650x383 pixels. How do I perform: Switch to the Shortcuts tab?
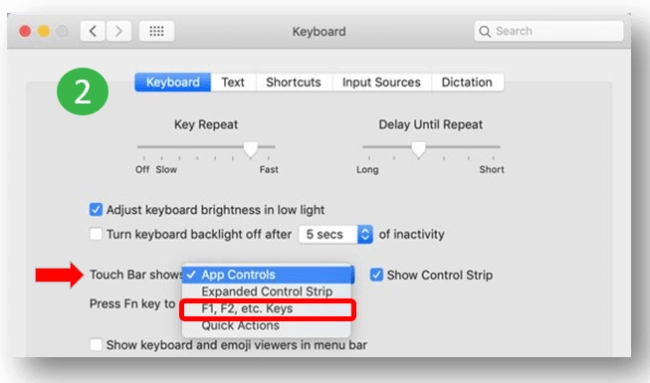(x=293, y=82)
